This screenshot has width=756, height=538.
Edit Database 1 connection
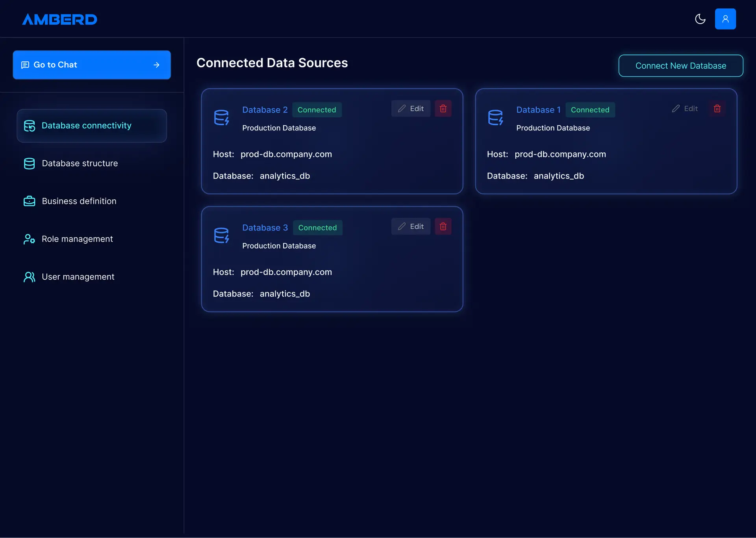click(x=685, y=109)
